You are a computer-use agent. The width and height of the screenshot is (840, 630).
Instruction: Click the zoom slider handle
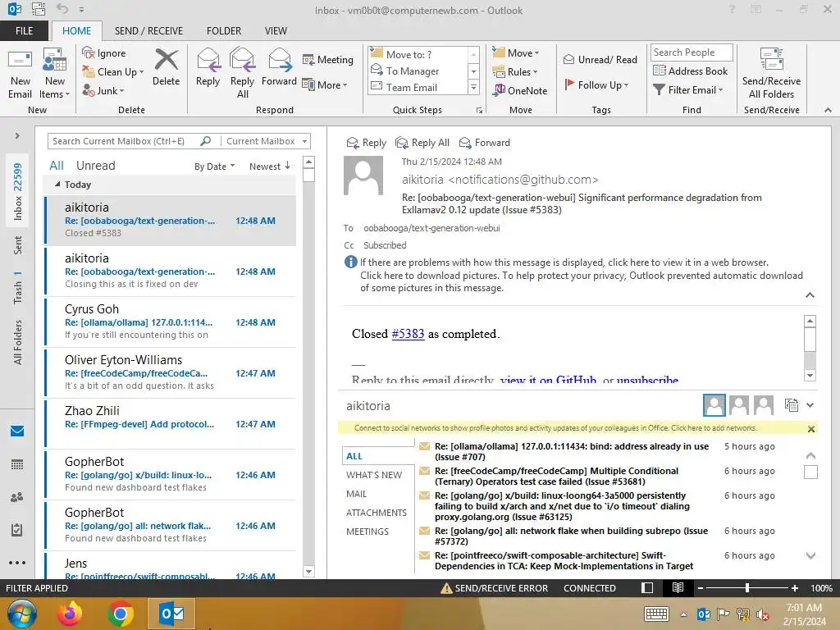(x=746, y=588)
